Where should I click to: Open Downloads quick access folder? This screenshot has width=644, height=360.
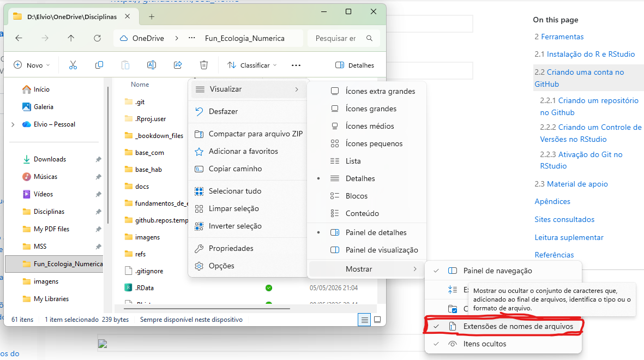tap(44, 159)
